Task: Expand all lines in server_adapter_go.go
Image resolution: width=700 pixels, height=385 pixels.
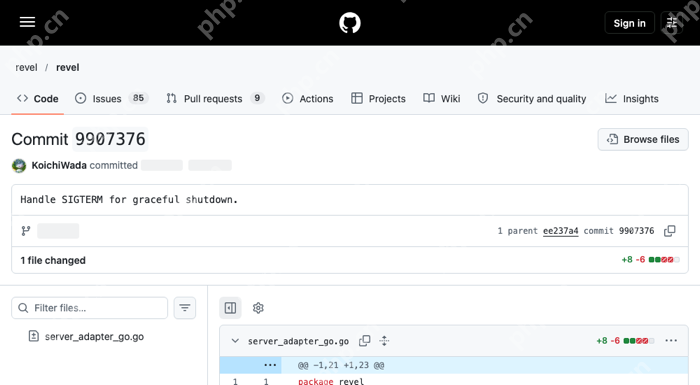Action: 384,341
